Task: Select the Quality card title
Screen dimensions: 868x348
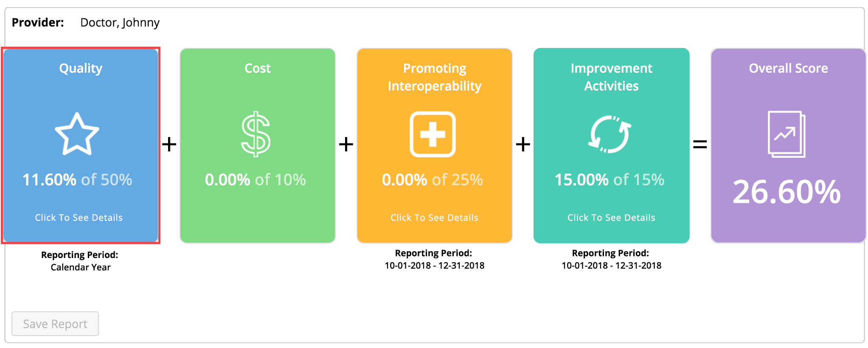Action: coord(81,68)
